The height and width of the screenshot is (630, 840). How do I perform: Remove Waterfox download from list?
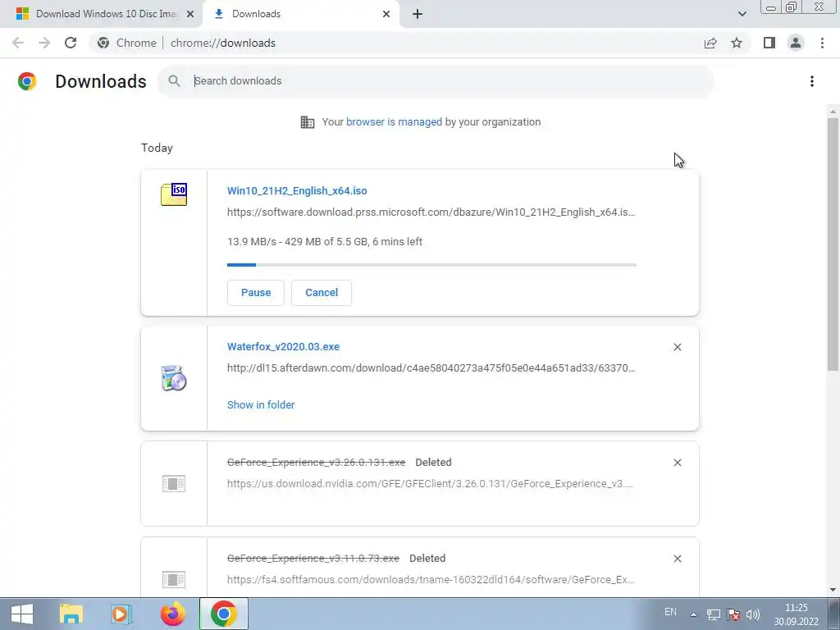click(678, 347)
